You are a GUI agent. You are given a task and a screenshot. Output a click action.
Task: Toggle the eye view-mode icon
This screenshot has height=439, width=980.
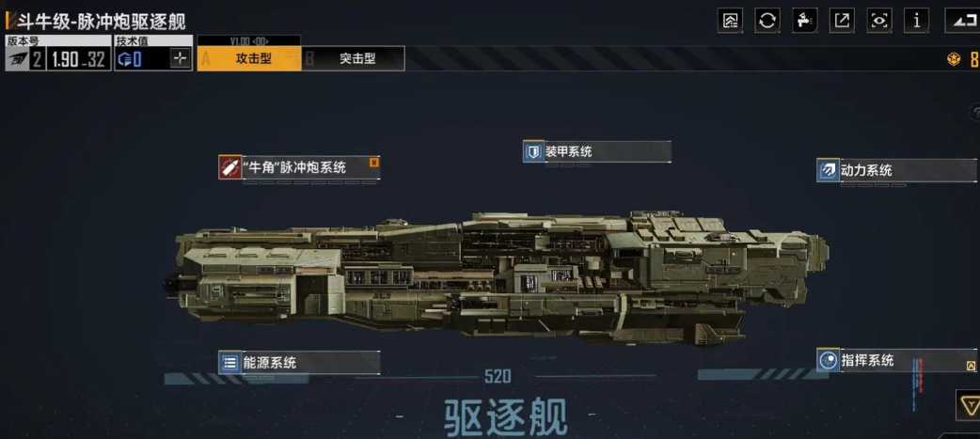879,21
